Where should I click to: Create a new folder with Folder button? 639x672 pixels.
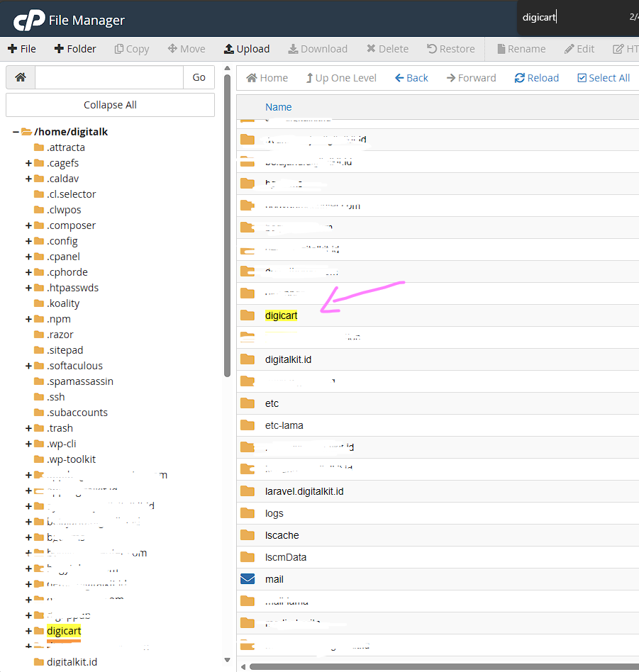pyautogui.click(x=74, y=49)
